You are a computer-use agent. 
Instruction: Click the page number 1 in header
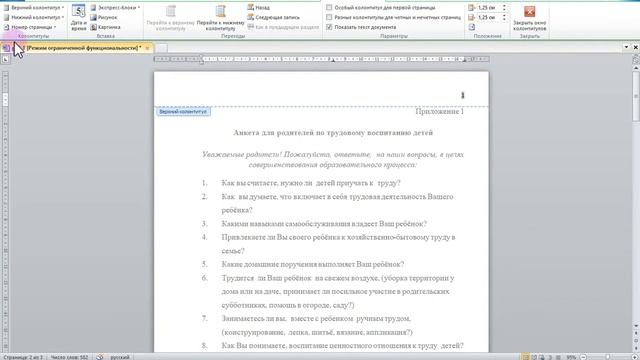pos(462,95)
